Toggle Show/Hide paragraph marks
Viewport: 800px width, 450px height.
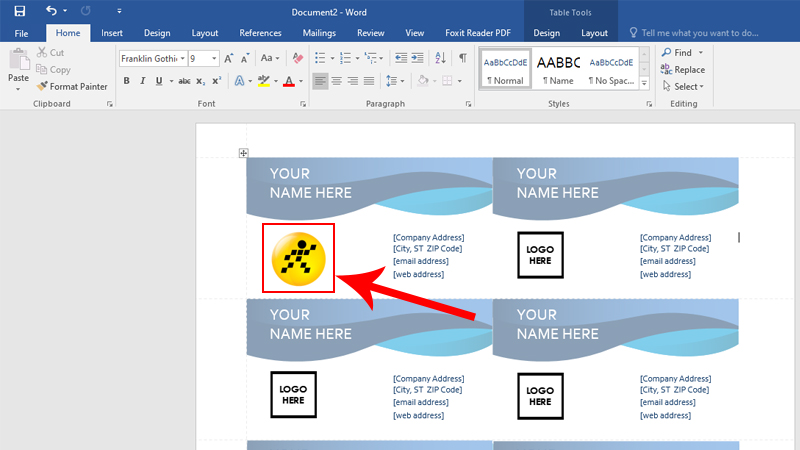(x=462, y=58)
